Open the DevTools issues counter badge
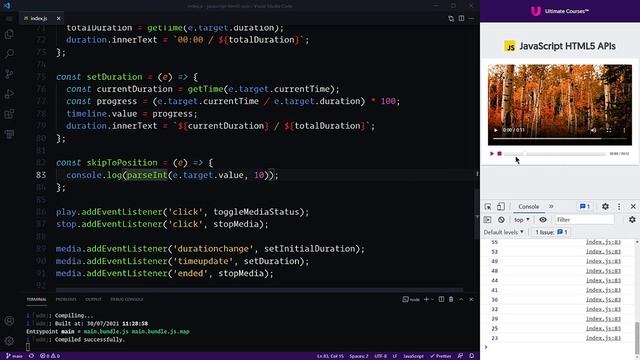This screenshot has width=640, height=360. click(584, 207)
